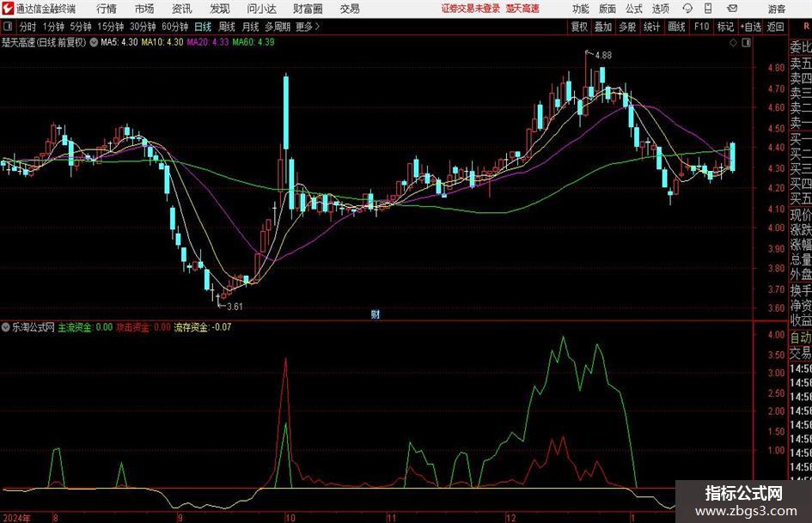This screenshot has width=812, height=523.
Task: Expand the indicator dropdown next to 楚天高速
Action: (94, 42)
